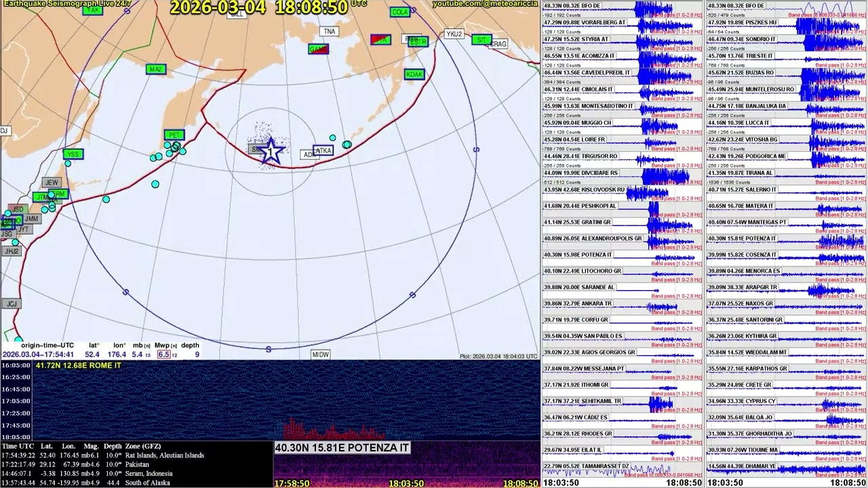Select the TAMANRASSET DZ seismogram trace

(623, 470)
